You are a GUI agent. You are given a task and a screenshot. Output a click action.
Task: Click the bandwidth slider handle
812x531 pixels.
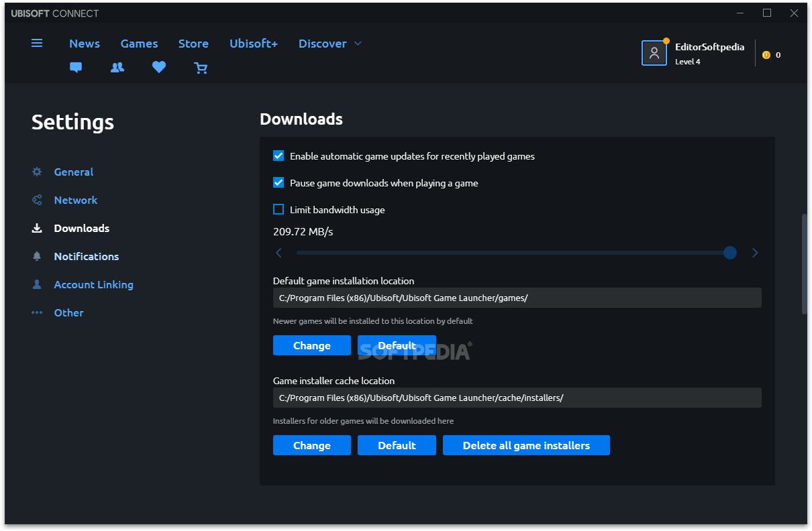point(730,253)
